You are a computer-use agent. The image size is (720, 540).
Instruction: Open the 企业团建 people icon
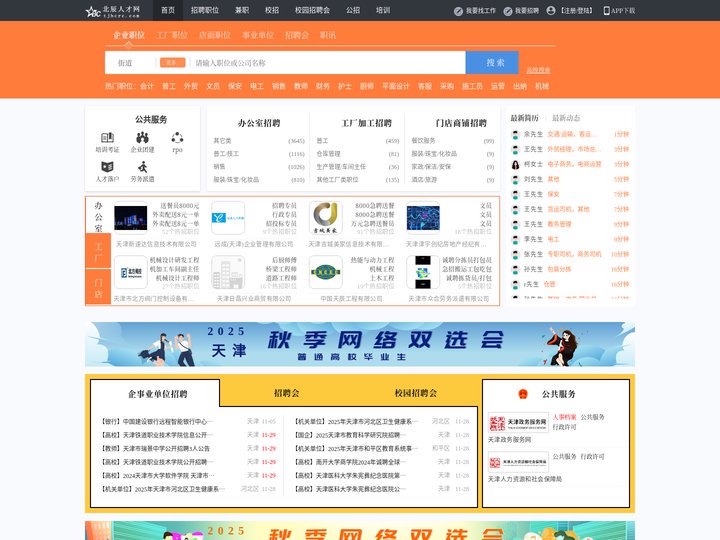(142, 137)
